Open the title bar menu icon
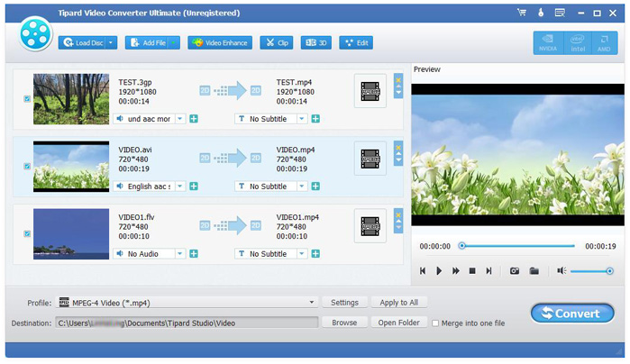This screenshot has height=364, width=630. click(560, 13)
